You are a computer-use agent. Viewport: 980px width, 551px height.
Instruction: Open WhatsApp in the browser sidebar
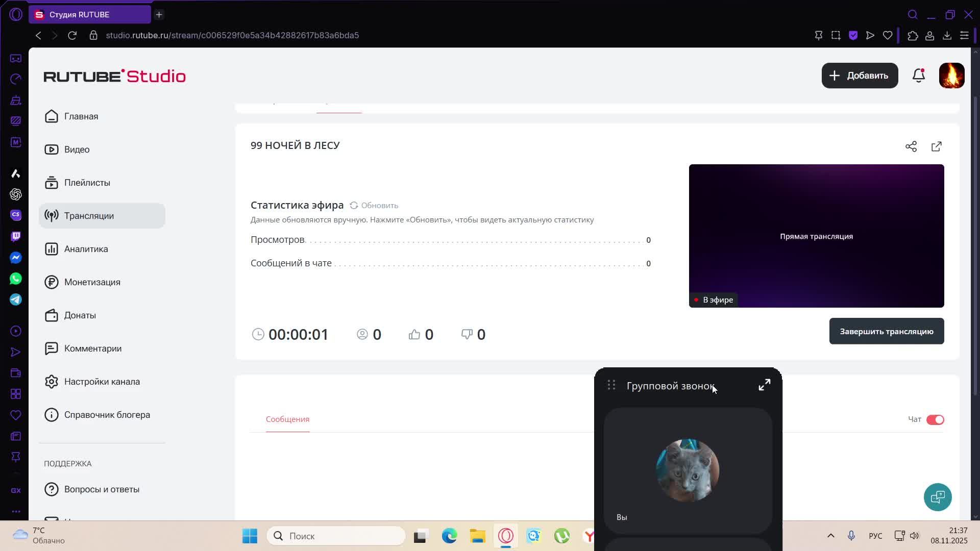pyautogui.click(x=16, y=279)
